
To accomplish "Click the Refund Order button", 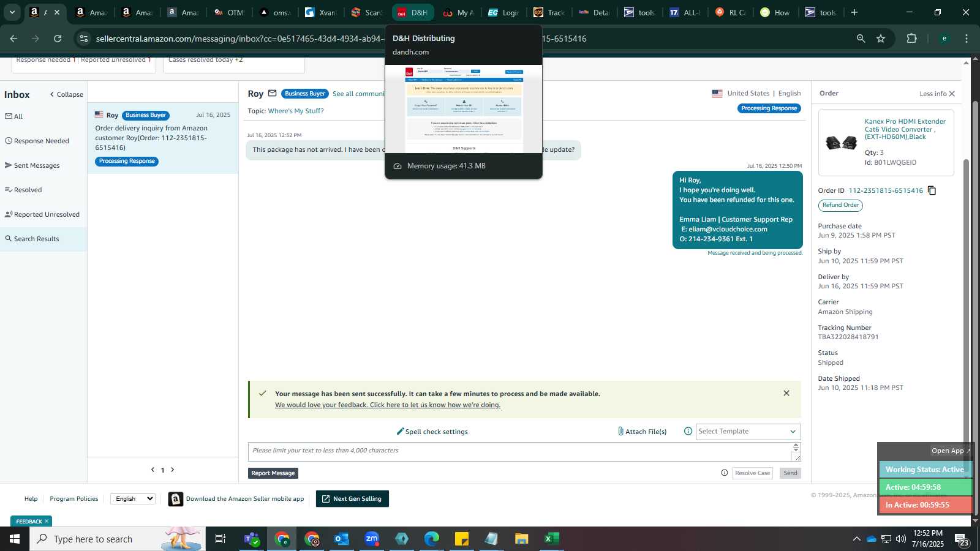I will [840, 205].
